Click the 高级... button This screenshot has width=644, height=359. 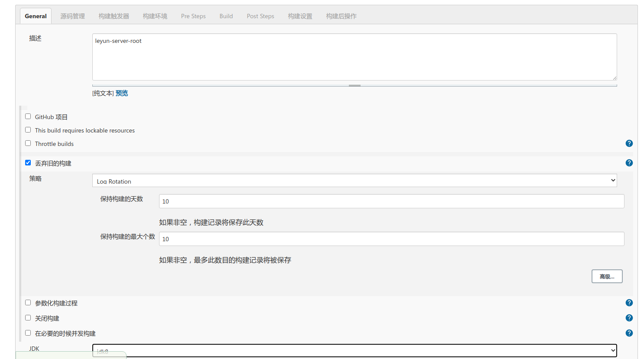[607, 276]
